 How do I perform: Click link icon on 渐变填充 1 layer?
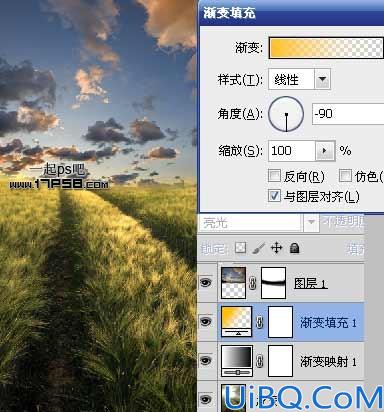pyautogui.click(x=260, y=322)
